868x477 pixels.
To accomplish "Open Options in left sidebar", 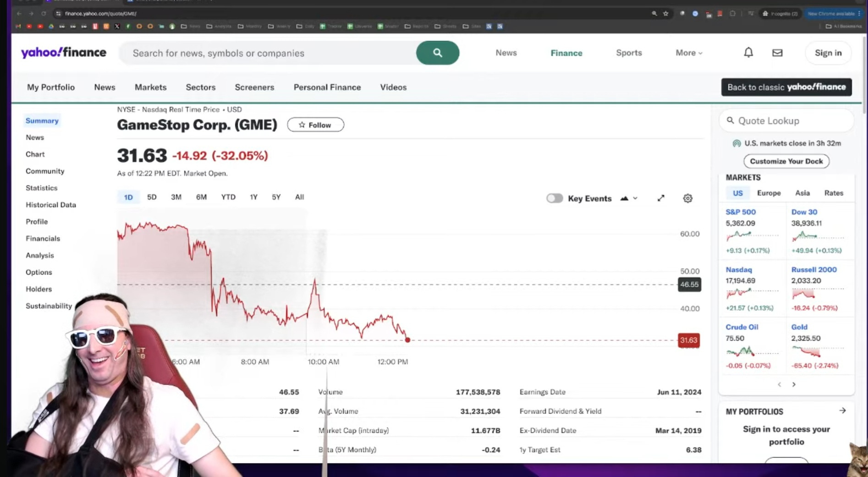I will [x=39, y=272].
